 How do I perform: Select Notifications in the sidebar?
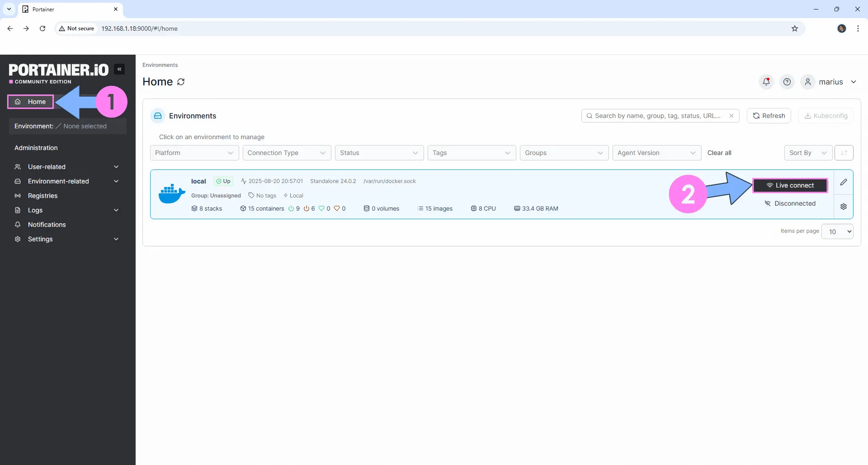coord(46,225)
